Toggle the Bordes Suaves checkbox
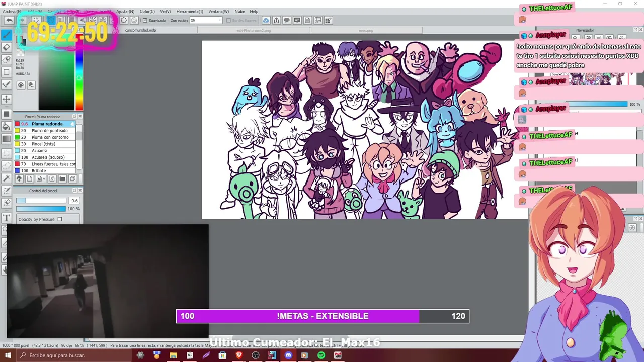 pos(228,20)
